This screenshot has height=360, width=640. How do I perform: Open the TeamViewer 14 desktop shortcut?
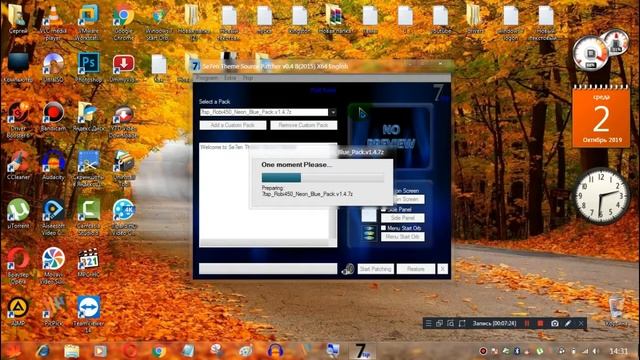click(89, 314)
